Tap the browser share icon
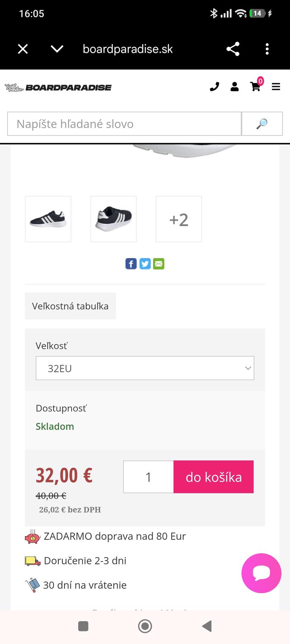This screenshot has height=644, width=290. [233, 49]
